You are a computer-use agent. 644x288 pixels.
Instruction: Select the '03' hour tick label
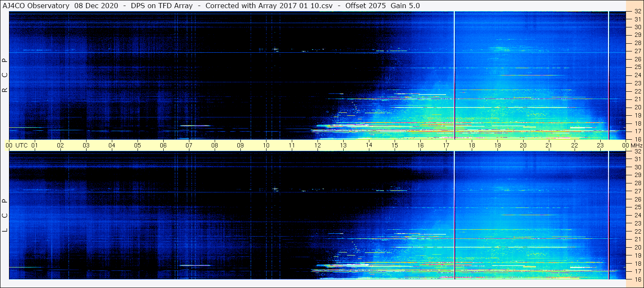click(x=86, y=145)
